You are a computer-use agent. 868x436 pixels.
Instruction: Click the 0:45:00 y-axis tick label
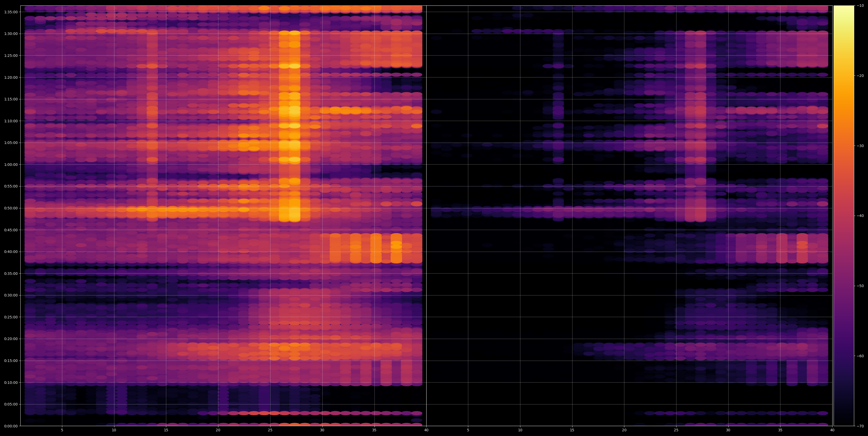coord(11,230)
